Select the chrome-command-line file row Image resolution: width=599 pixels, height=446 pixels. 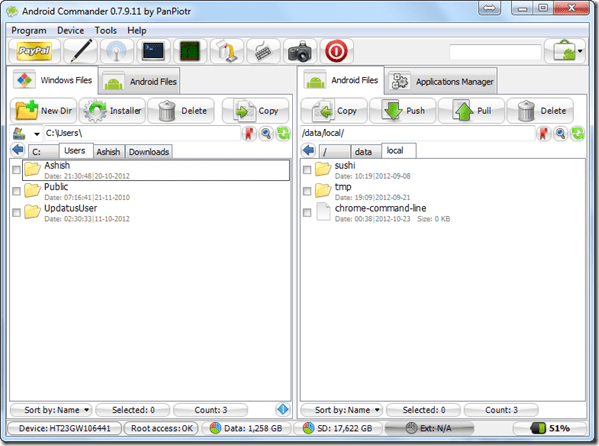coord(442,212)
